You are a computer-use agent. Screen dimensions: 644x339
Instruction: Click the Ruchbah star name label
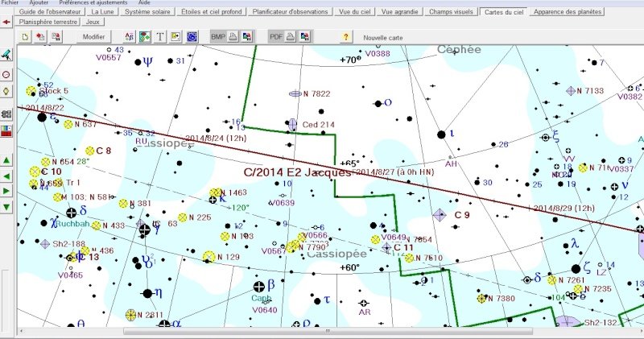72,224
